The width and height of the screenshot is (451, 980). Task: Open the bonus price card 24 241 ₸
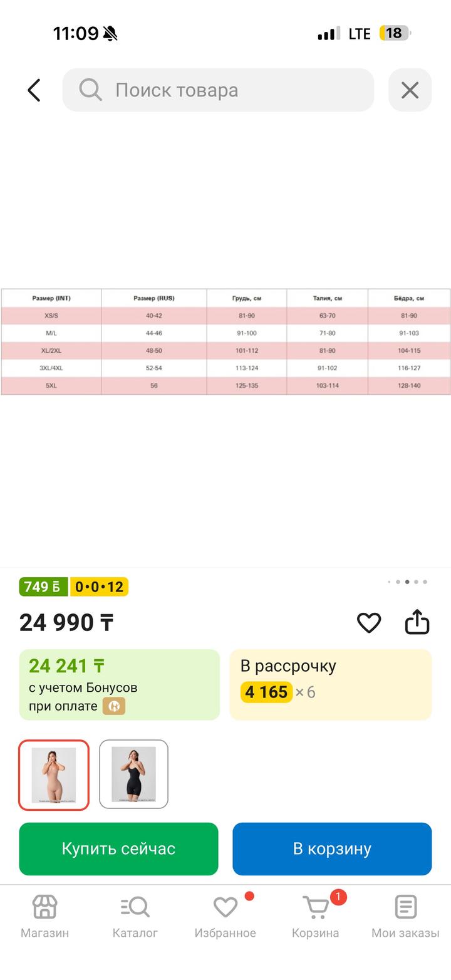point(119,684)
